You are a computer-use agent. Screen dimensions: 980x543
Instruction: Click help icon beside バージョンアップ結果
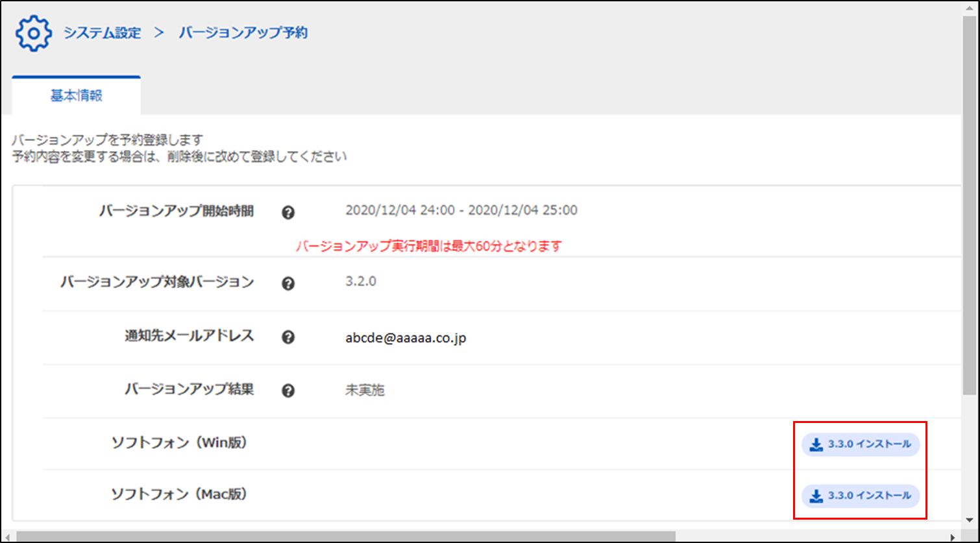(289, 391)
